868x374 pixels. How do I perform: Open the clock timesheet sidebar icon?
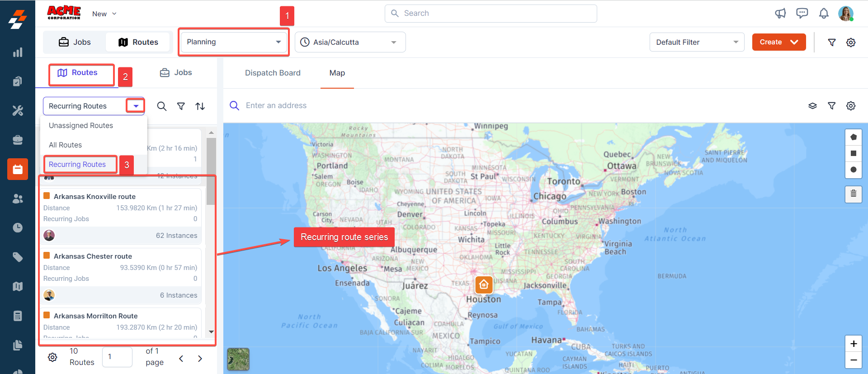coord(18,227)
